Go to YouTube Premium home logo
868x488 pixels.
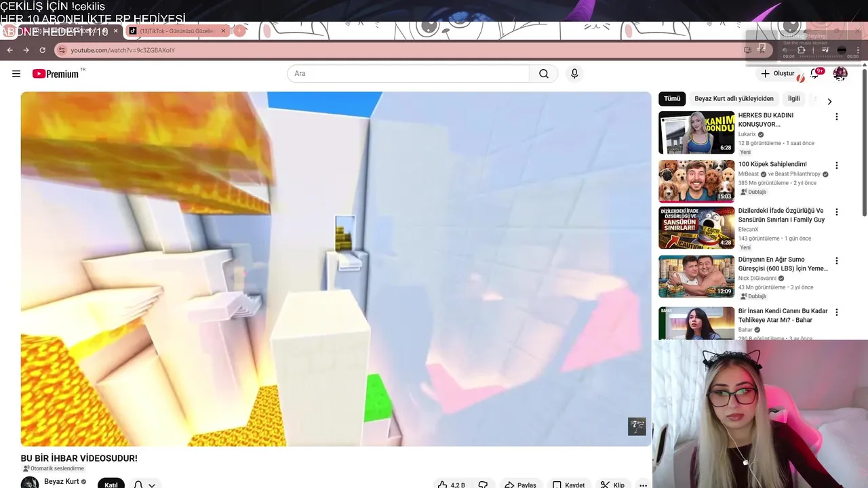pos(56,74)
